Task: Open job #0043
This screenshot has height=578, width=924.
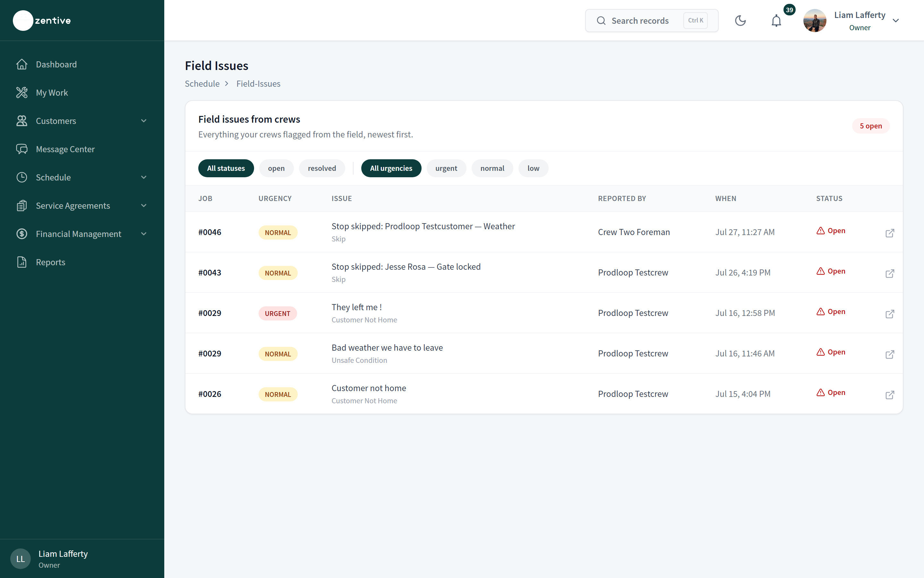Action: click(210, 273)
